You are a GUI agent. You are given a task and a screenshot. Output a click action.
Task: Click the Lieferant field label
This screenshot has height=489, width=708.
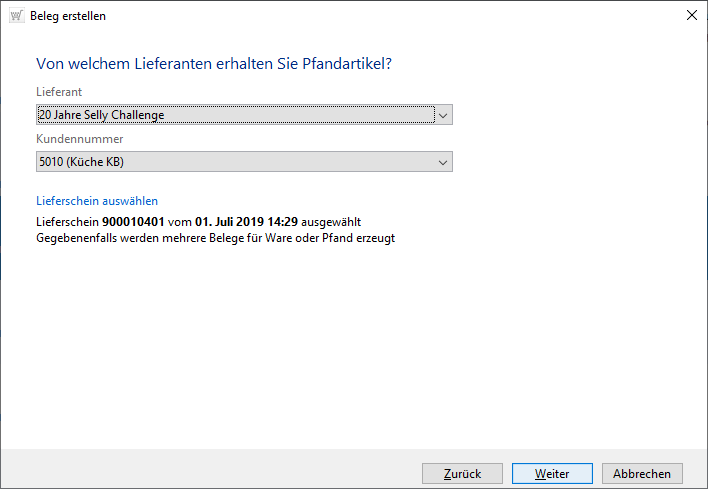pos(59,92)
